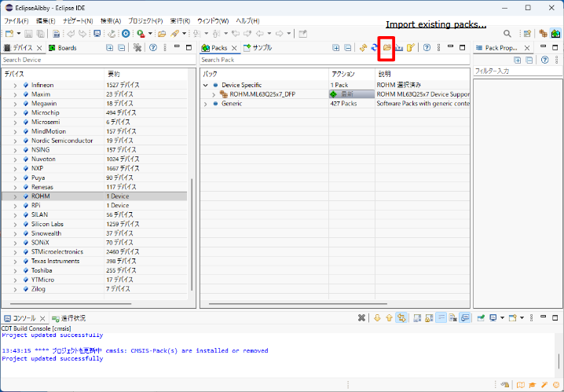Open the display selected console dropdown arrow
The width and height of the screenshot is (564, 392).
502,318
